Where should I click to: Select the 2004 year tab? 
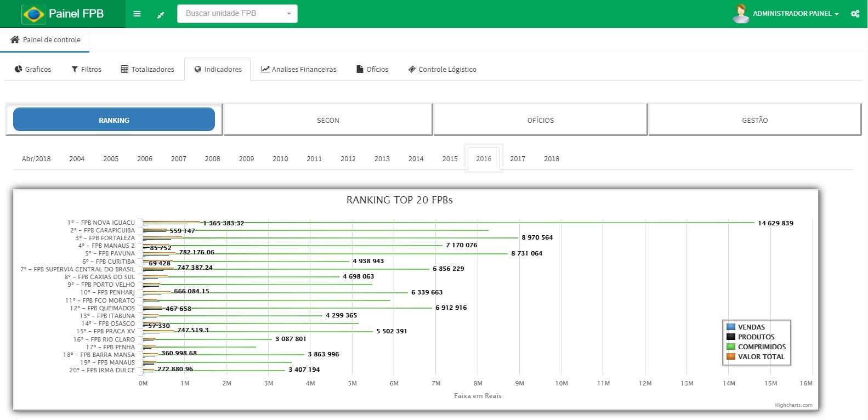[77, 158]
